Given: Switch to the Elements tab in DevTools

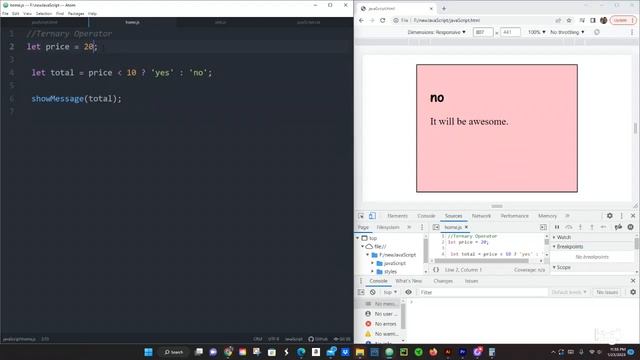Looking at the screenshot, I should (398, 216).
